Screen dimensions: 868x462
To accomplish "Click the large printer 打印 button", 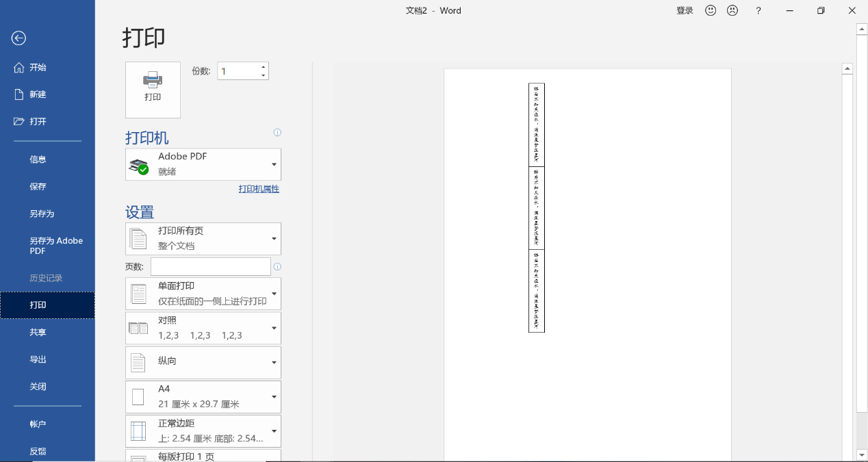I will click(x=153, y=90).
